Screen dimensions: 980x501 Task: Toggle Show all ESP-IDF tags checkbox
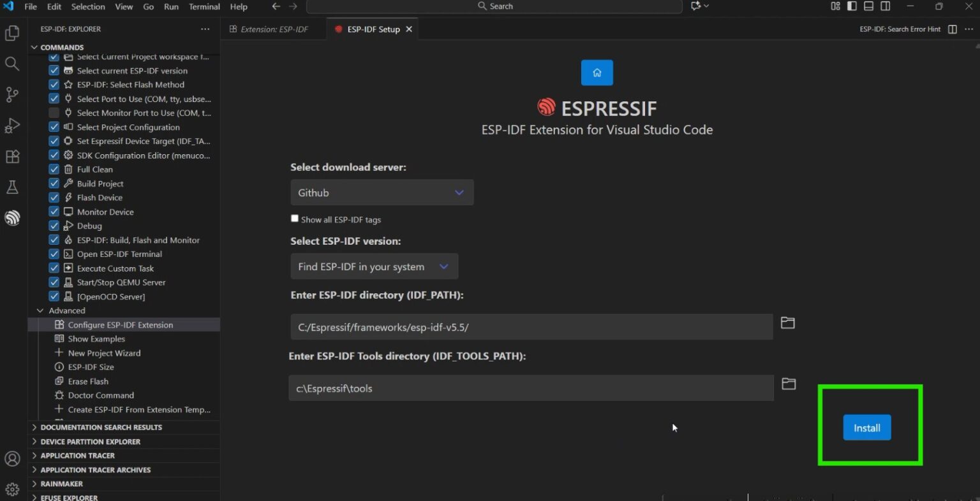click(x=295, y=219)
